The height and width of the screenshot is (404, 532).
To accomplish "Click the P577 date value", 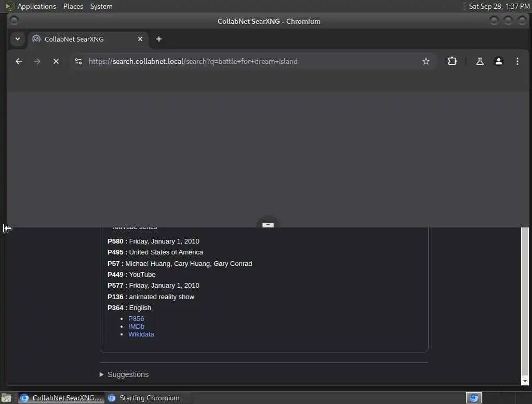I will pos(164,285).
